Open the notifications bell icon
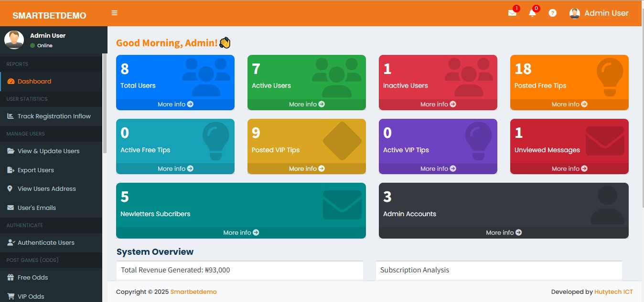Image resolution: width=644 pixels, height=302 pixels. click(532, 13)
